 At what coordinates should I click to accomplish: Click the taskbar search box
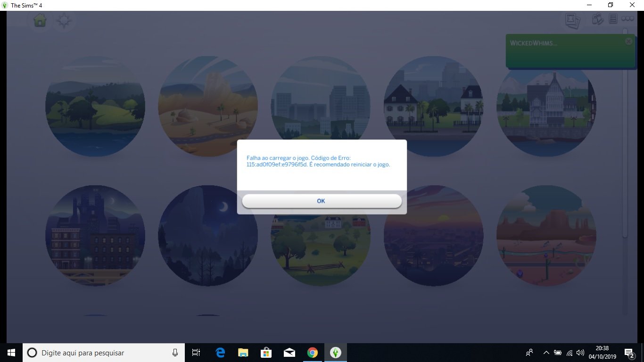(x=103, y=353)
